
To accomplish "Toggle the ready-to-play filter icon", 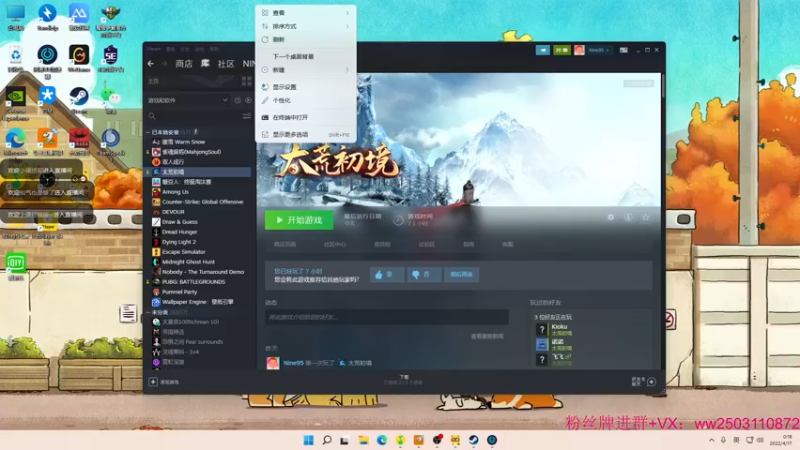I will [x=248, y=101].
